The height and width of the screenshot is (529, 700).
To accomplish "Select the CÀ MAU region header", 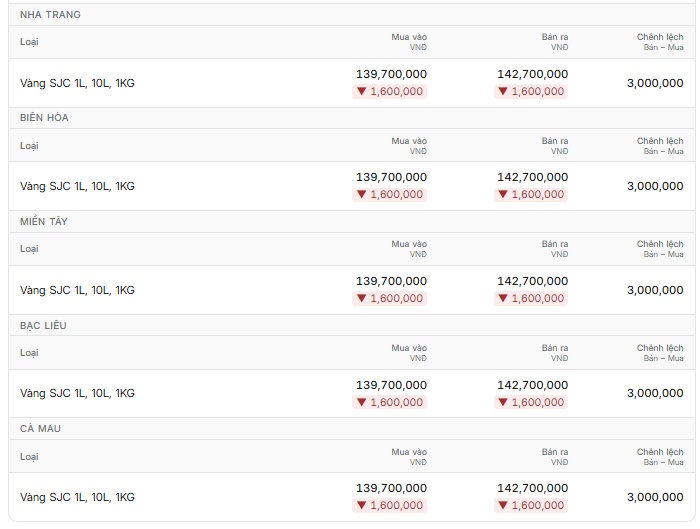I will [40, 429].
